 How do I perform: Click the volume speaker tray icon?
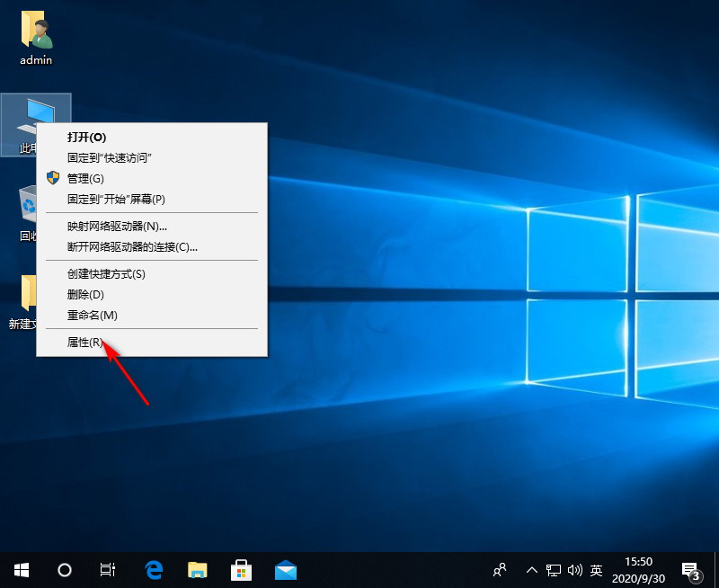[574, 569]
